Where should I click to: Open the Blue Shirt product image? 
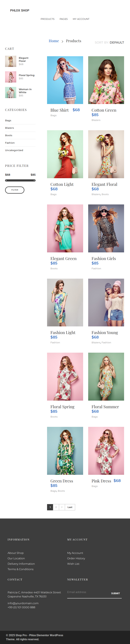coord(65,80)
